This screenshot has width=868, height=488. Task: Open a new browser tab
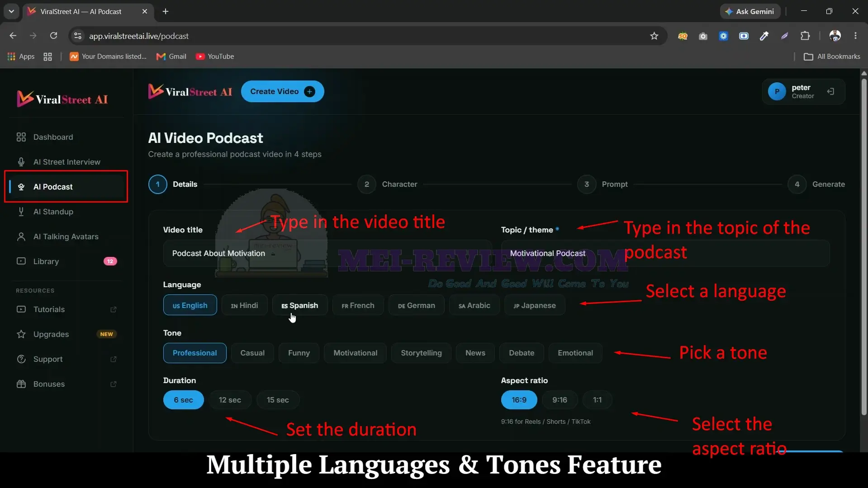click(x=166, y=11)
